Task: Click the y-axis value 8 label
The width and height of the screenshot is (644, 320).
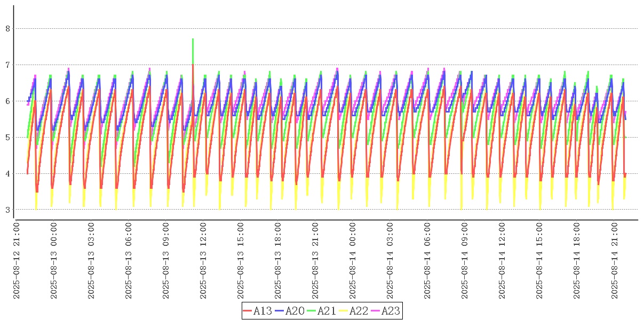Action: (x=7, y=29)
